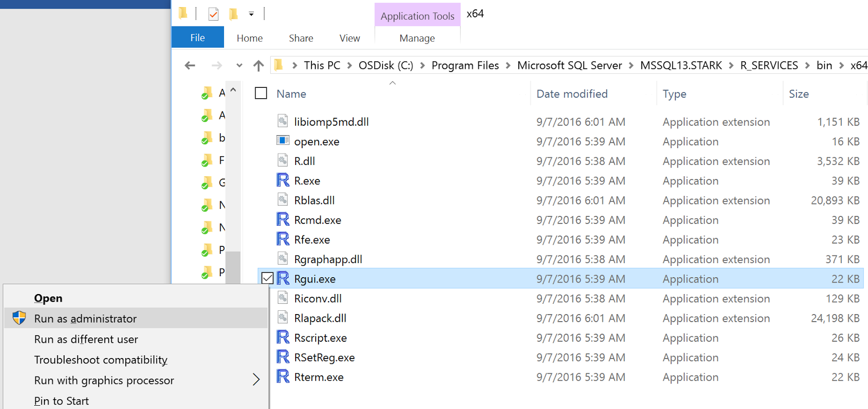This screenshot has width=868, height=409.
Task: Expand Run with graphics processor submenu arrow
Action: click(257, 379)
